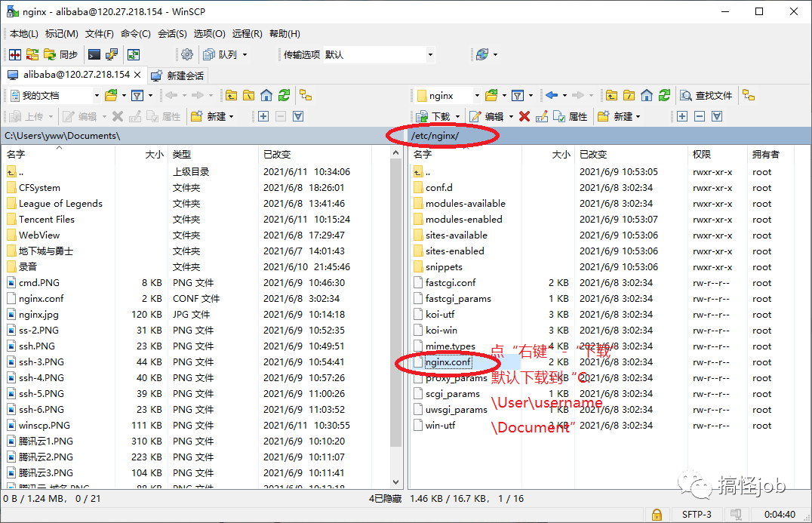The height and width of the screenshot is (523, 812).
Task: Open the remote Download (下载) dropdown arrow
Action: [458, 116]
